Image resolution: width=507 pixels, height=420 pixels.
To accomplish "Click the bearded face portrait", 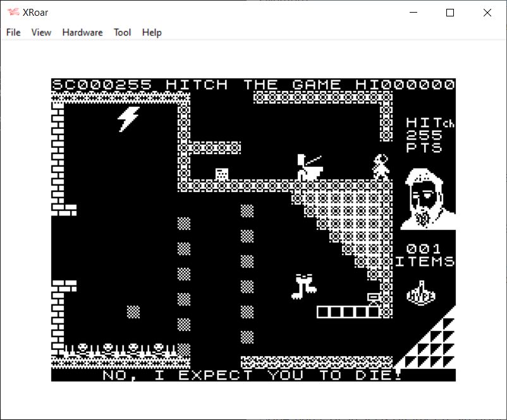I will (x=427, y=198).
